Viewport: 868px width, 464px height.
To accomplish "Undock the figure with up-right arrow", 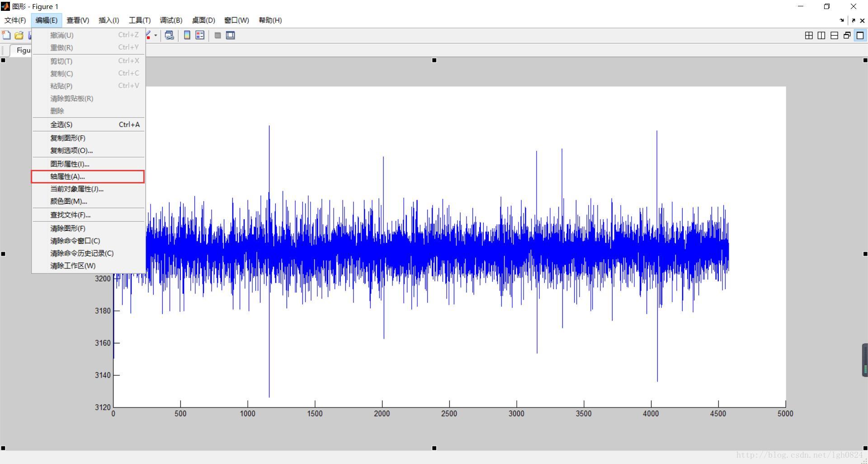I will tap(853, 20).
